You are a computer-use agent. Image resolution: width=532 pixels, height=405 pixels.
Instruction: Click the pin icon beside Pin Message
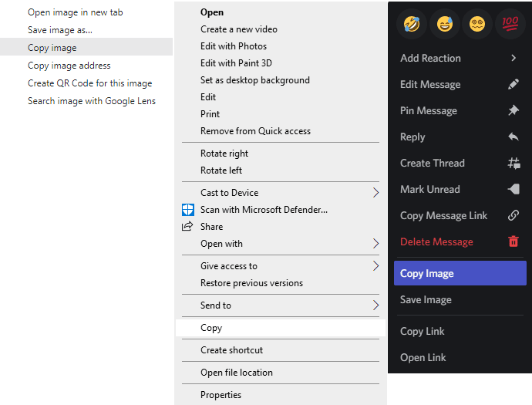point(513,110)
